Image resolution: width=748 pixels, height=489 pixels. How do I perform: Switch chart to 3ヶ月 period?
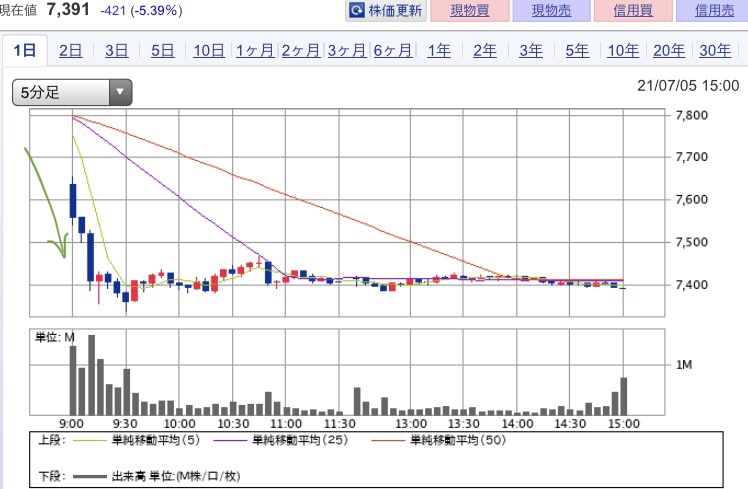347,50
